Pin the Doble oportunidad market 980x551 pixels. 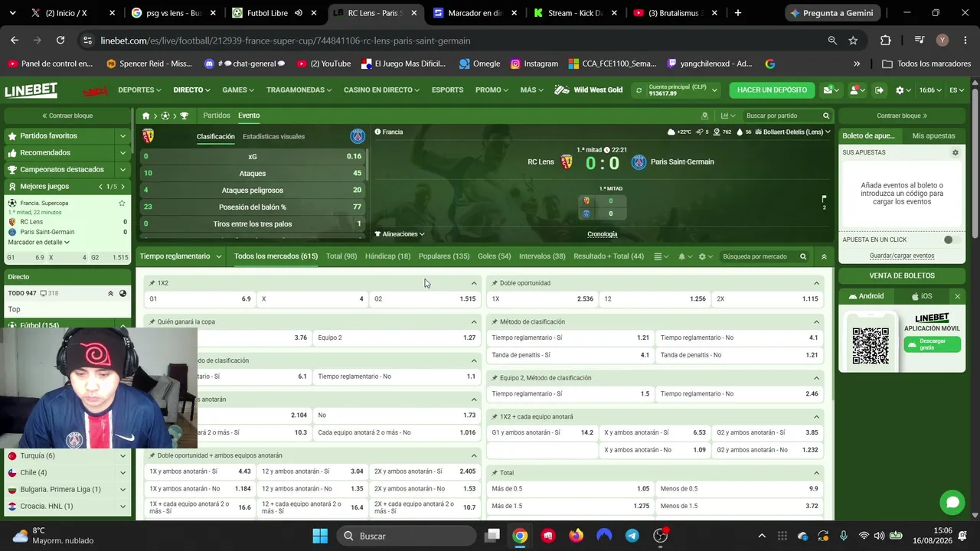click(495, 283)
